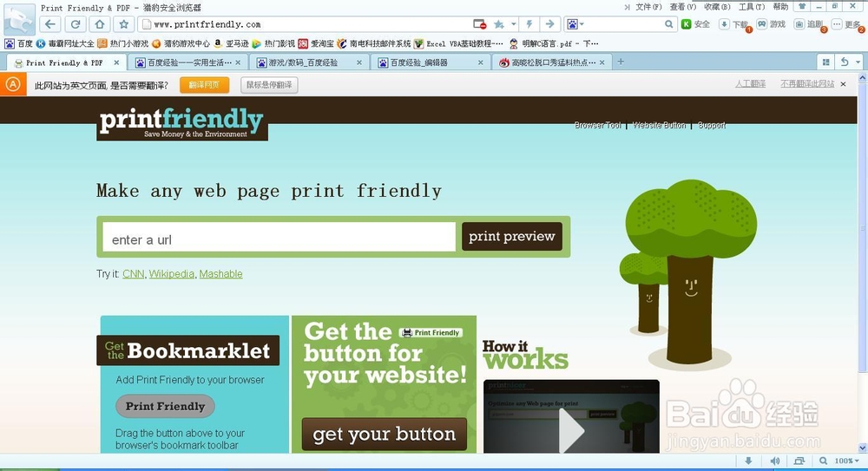Close the 游戏/数码_百度经验 tab

pyautogui.click(x=358, y=62)
